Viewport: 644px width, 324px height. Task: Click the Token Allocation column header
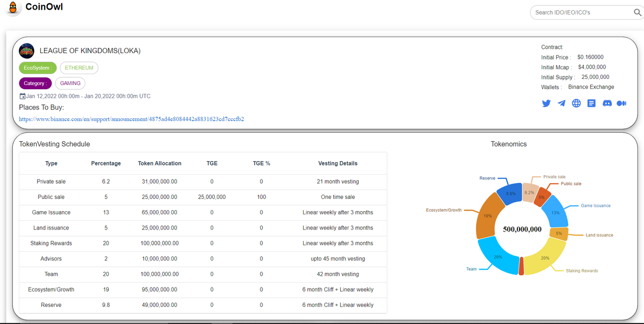click(159, 163)
